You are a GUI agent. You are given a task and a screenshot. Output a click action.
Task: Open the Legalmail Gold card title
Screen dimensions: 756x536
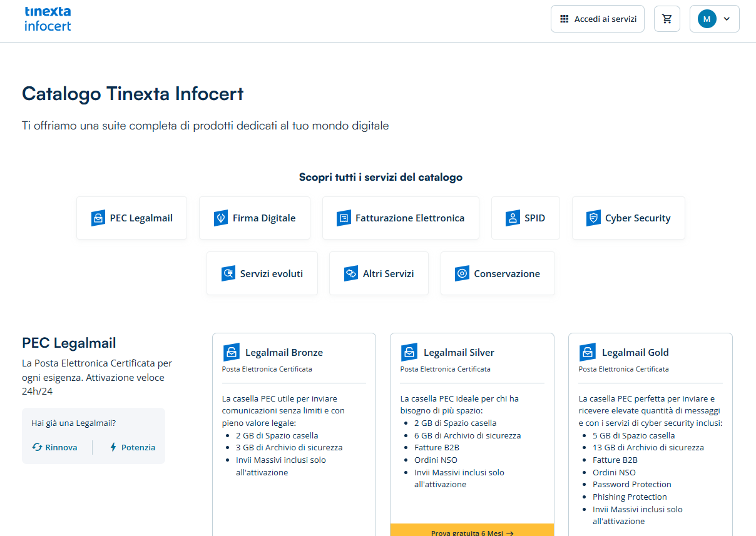(x=636, y=353)
